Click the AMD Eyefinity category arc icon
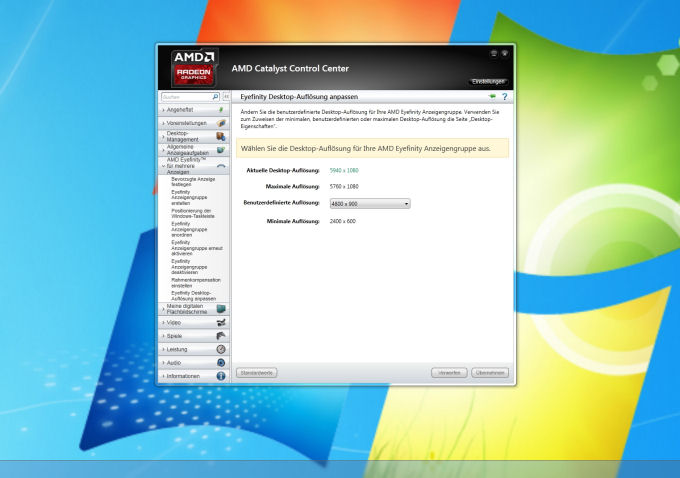Viewport: 680px width, 478px height. coord(221,166)
